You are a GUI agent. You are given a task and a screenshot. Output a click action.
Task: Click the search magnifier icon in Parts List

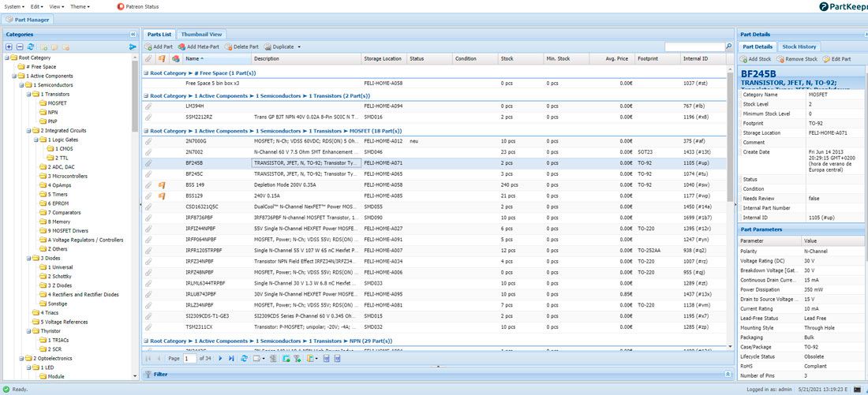[x=728, y=47]
